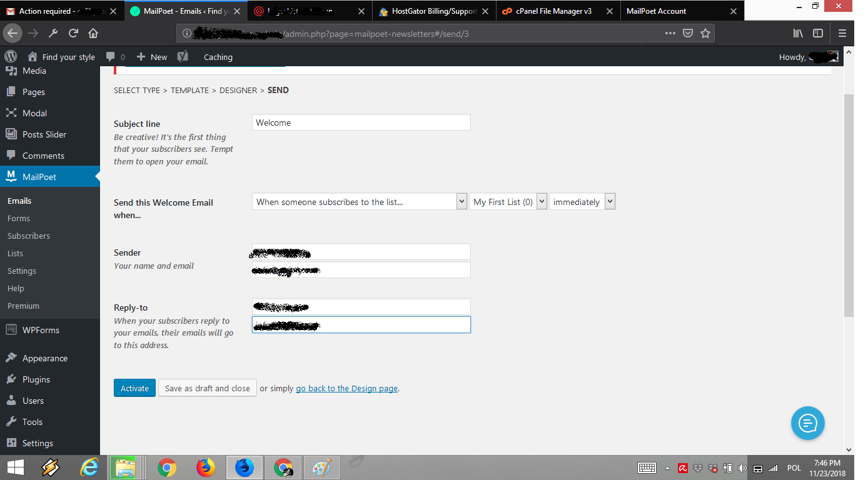Click the volume speaker tray icon

tap(742, 468)
